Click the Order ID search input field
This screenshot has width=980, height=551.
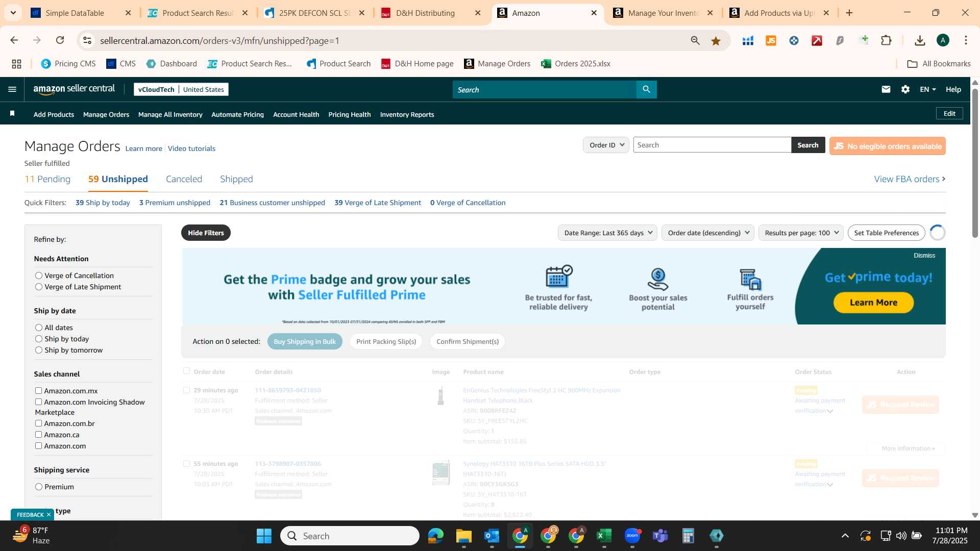712,145
